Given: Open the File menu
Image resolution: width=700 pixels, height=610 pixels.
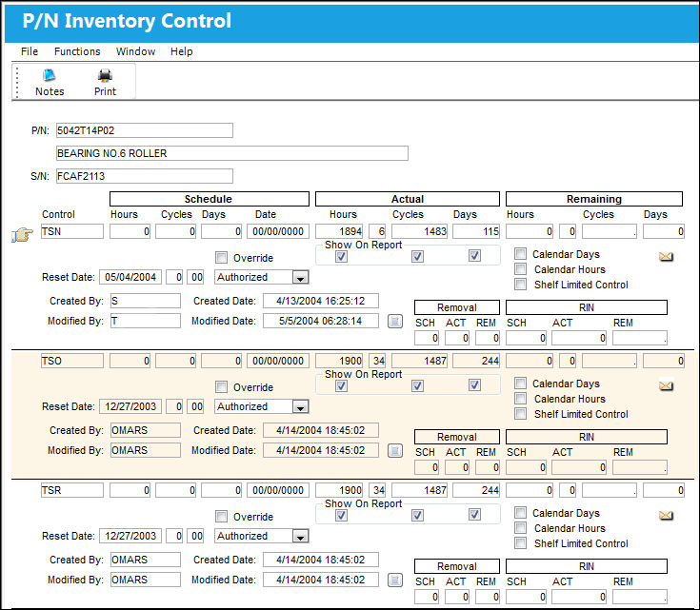Looking at the screenshot, I should click(30, 51).
